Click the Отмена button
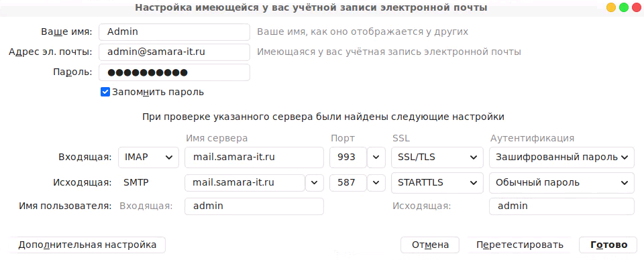This screenshot has height=260, width=644. 430,245
